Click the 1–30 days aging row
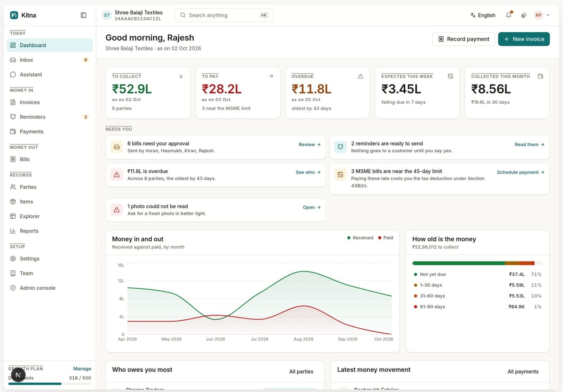The height and width of the screenshot is (392, 563). point(477,285)
